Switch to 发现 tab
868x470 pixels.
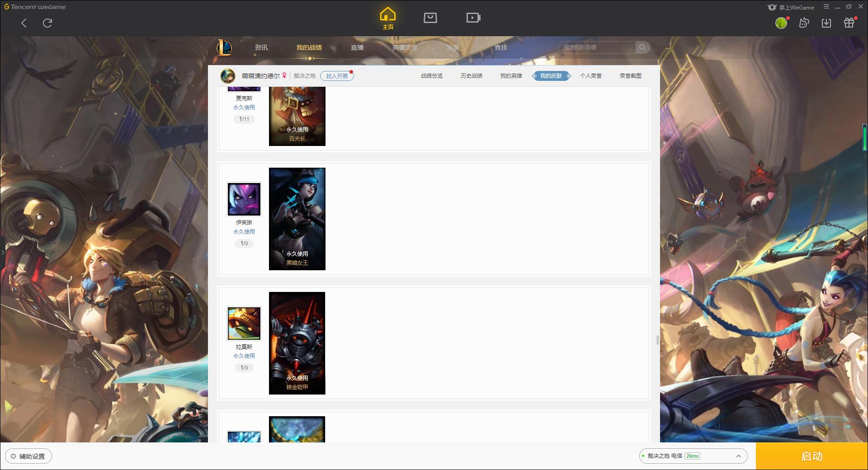(453, 47)
